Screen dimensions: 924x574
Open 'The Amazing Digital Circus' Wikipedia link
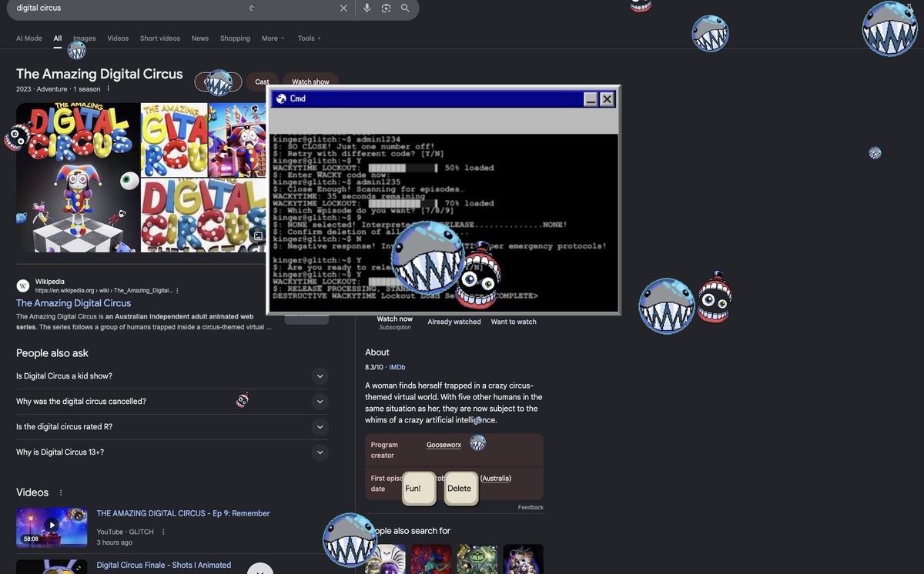pos(74,303)
